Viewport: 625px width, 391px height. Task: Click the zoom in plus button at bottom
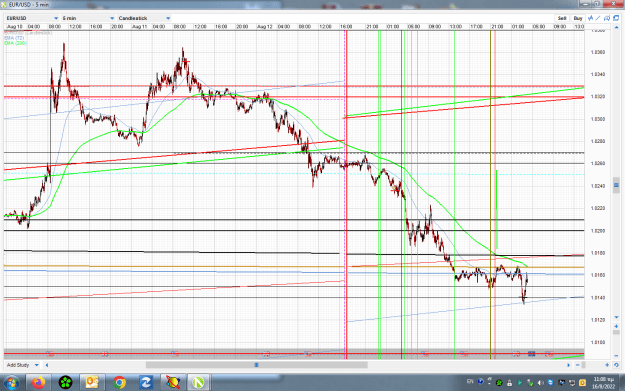607,365
